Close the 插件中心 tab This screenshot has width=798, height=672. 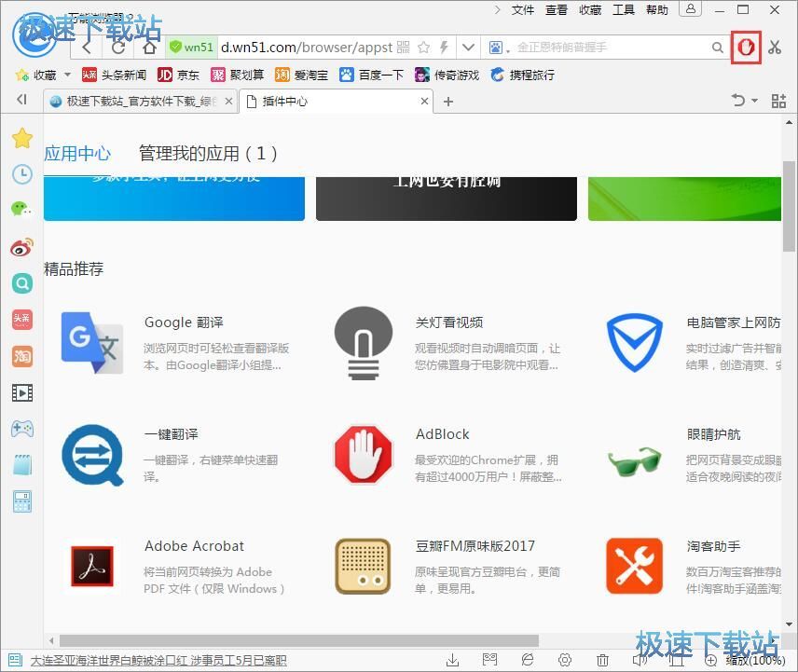tap(424, 102)
